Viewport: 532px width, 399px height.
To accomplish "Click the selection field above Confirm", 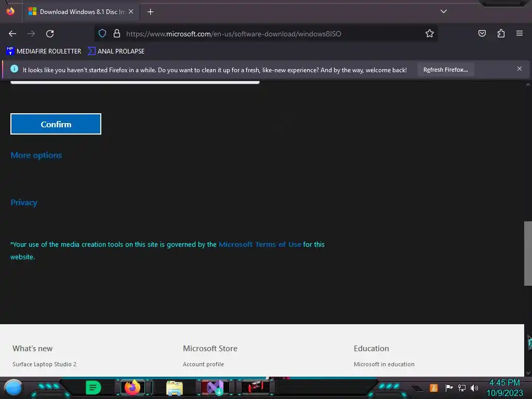I will tap(135, 82).
